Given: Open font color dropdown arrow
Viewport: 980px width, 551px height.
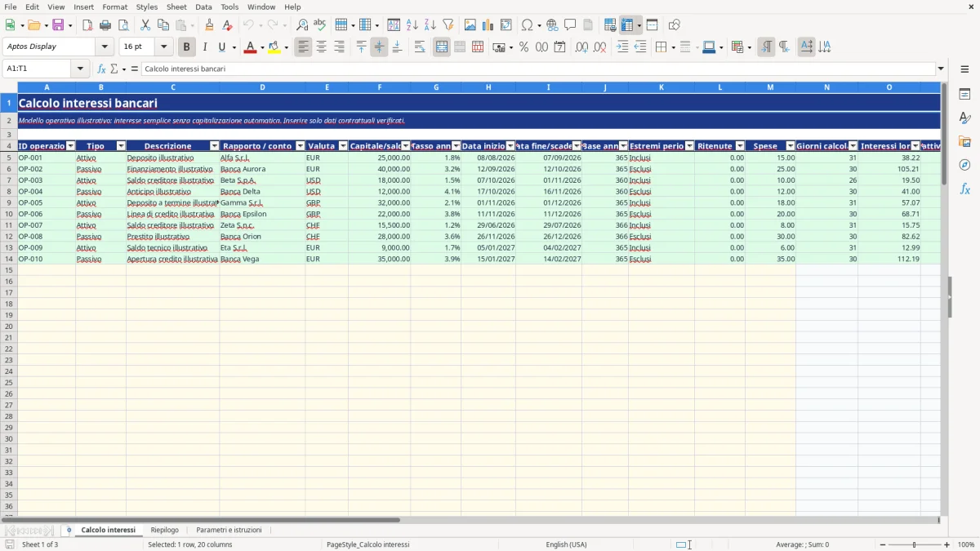Looking at the screenshot, I should pos(261,47).
